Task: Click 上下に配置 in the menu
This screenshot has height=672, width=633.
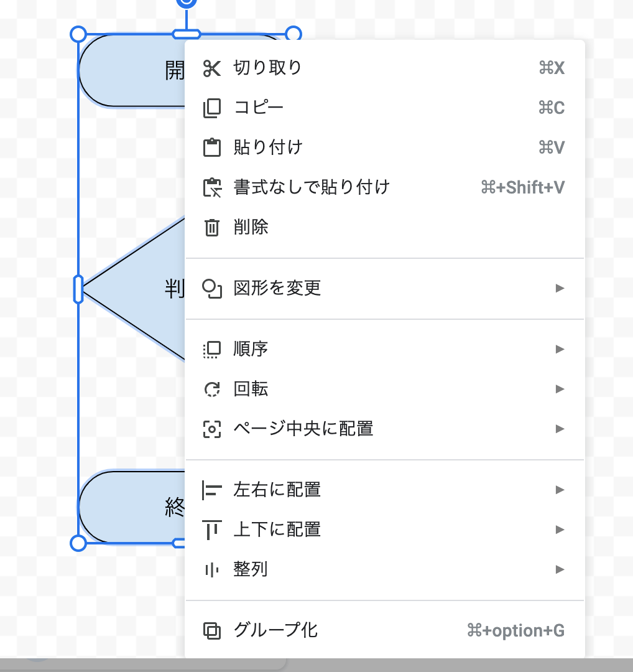Action: pos(277,530)
